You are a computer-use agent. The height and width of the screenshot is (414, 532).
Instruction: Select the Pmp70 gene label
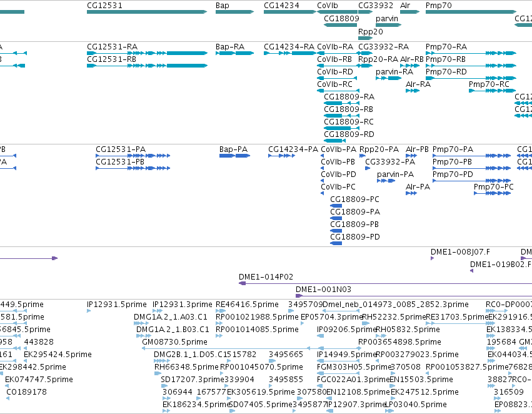point(438,6)
